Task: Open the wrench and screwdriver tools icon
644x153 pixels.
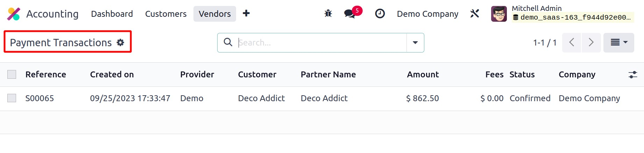Action: point(475,14)
